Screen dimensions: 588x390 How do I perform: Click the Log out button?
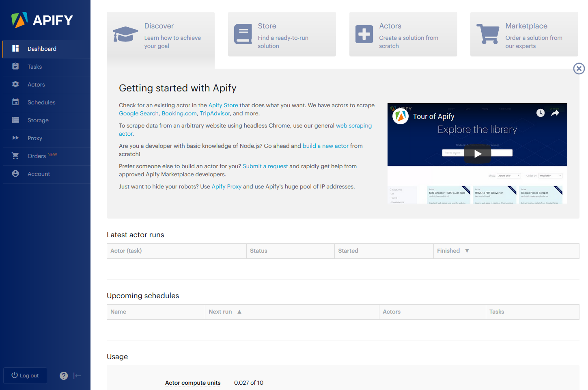25,376
